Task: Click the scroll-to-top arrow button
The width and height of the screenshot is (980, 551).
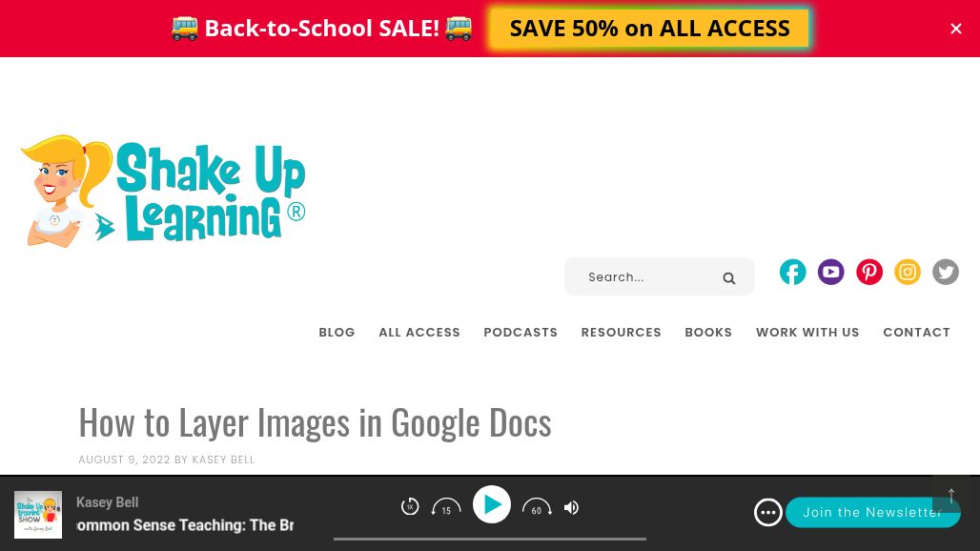Action: coord(950,496)
